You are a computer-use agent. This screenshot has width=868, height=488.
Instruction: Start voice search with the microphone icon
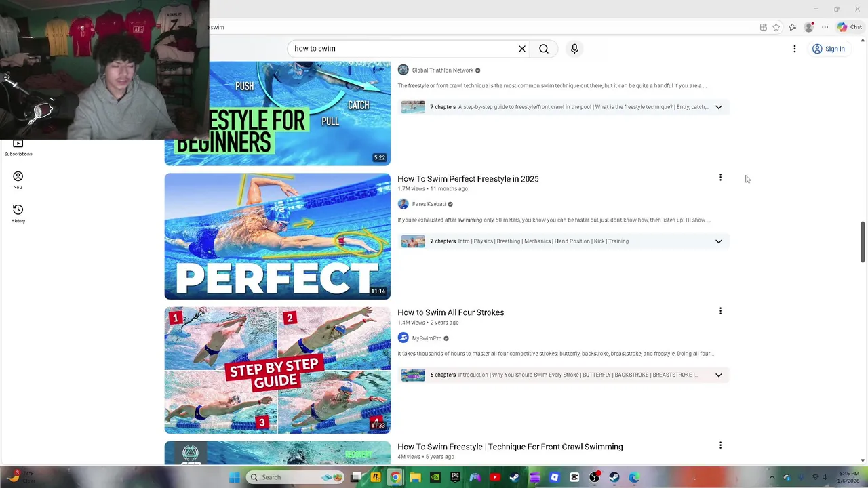574,49
